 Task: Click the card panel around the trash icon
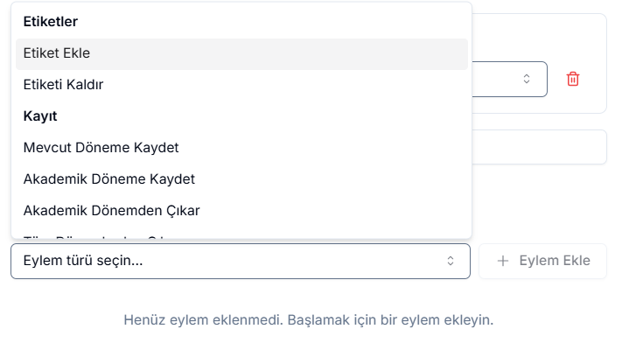click(595, 35)
